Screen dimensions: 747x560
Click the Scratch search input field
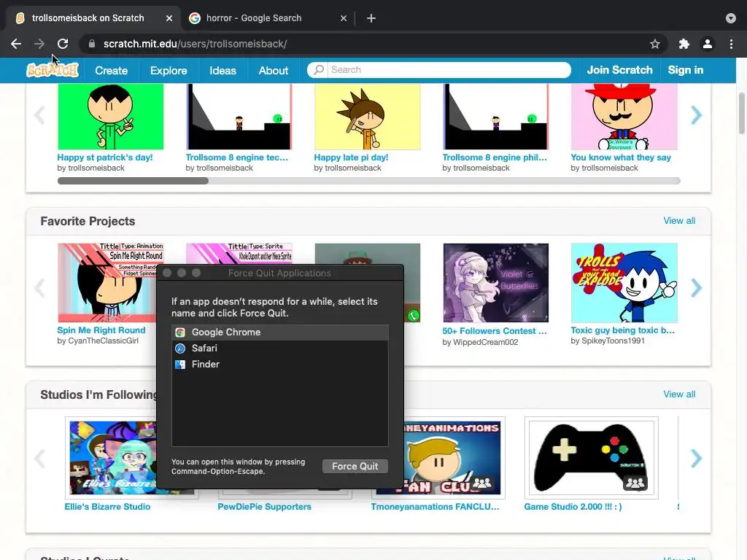[448, 70]
